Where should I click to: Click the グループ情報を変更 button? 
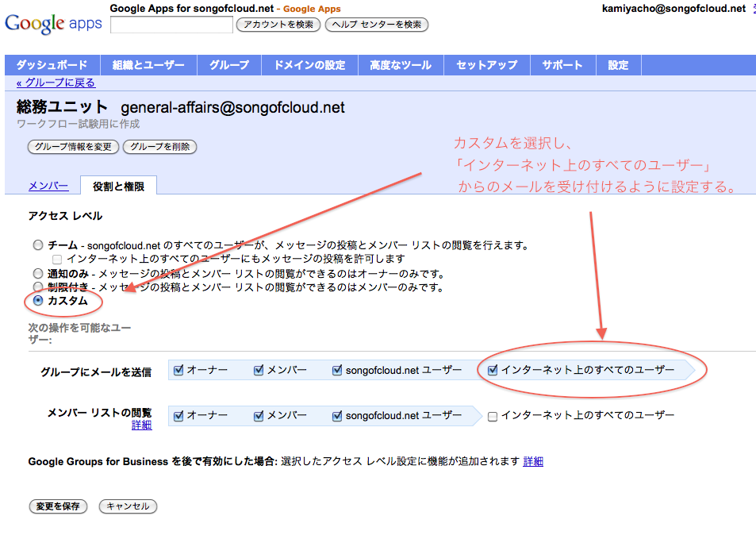click(x=73, y=147)
